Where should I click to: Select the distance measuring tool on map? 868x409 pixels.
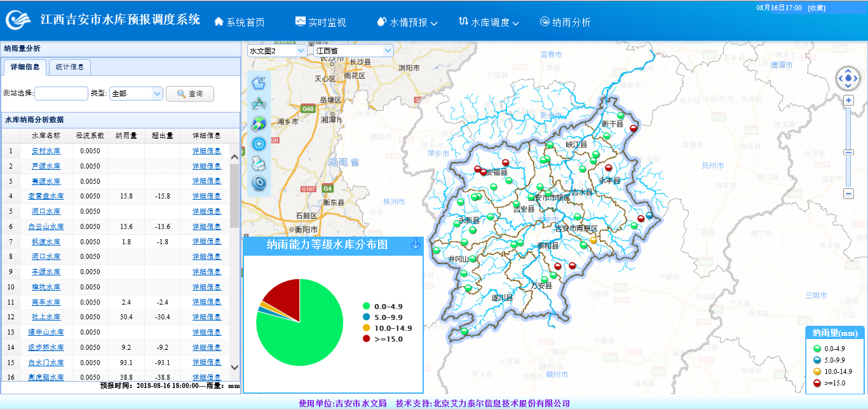click(x=258, y=103)
